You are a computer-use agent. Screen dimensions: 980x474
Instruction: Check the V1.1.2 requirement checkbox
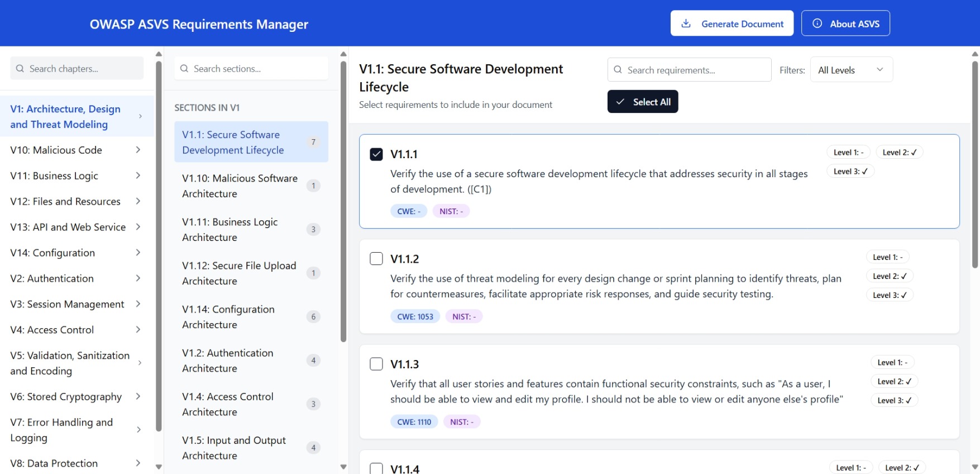pos(376,259)
